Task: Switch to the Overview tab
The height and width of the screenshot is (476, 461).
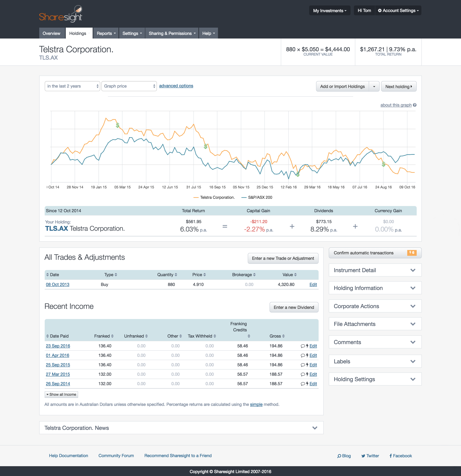Action: (52, 33)
